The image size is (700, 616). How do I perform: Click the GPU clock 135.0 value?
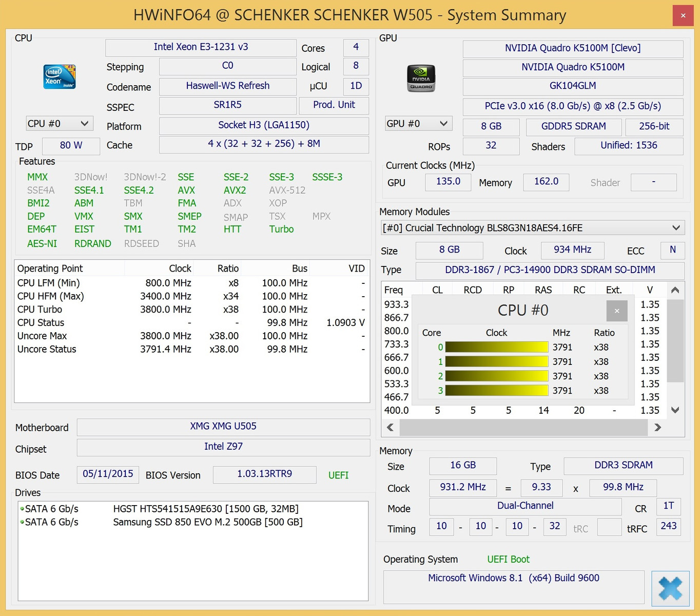click(448, 182)
